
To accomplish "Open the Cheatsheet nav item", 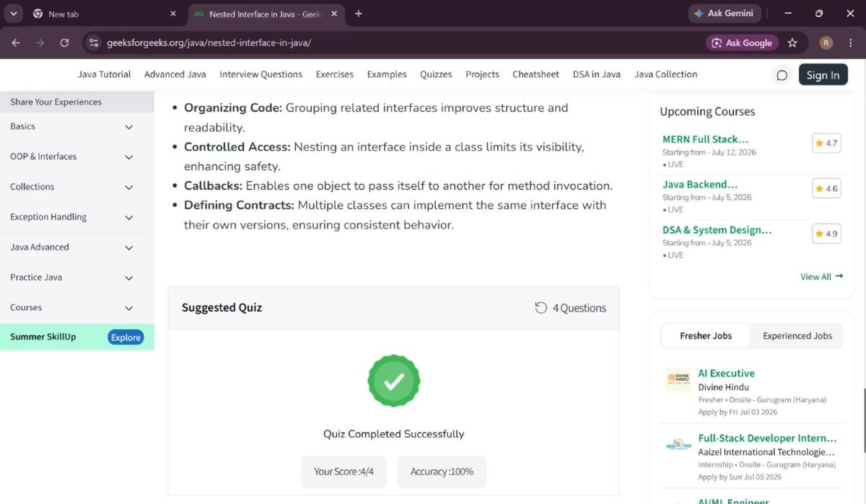I will (x=535, y=74).
